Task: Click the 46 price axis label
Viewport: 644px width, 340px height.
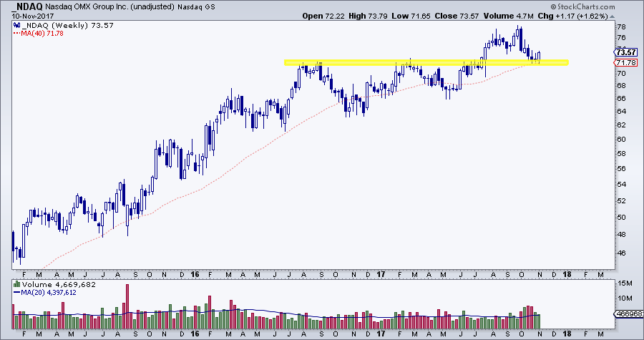Action: pos(621,253)
